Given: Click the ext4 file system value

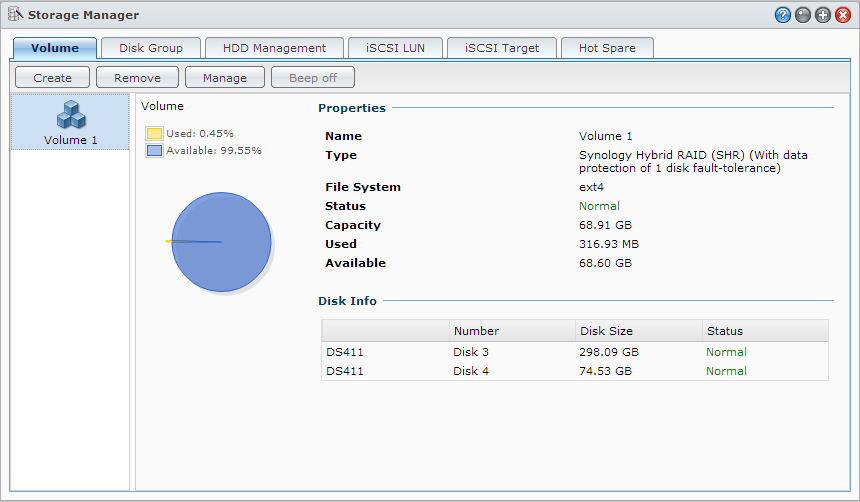Looking at the screenshot, I should 591,187.
